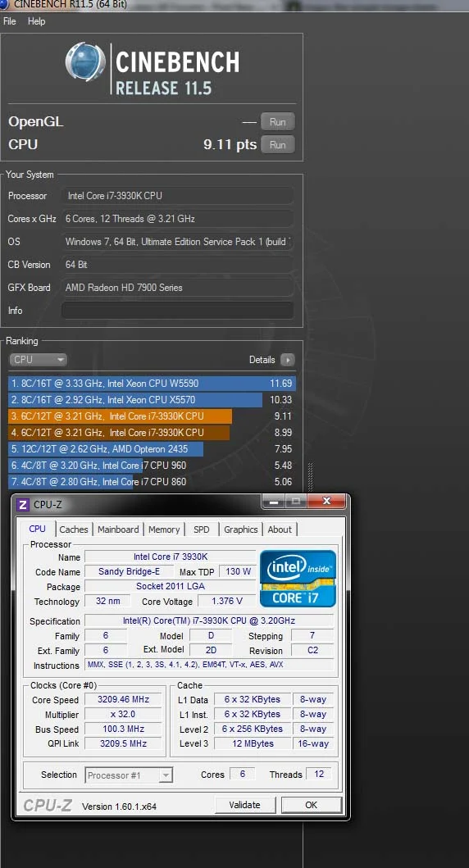The image size is (469, 868).
Task: Click the Level 3 12 MBytes cache value
Action: [x=253, y=743]
